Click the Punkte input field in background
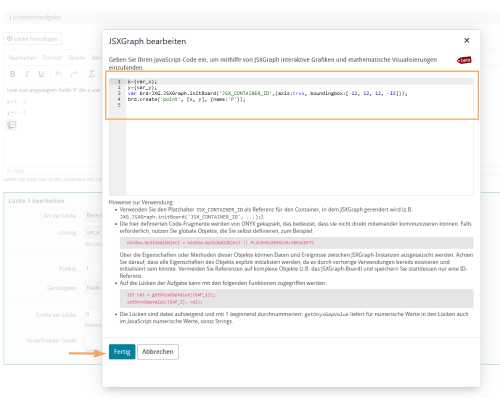Viewport: 500px width, 398px height. (x=93, y=268)
